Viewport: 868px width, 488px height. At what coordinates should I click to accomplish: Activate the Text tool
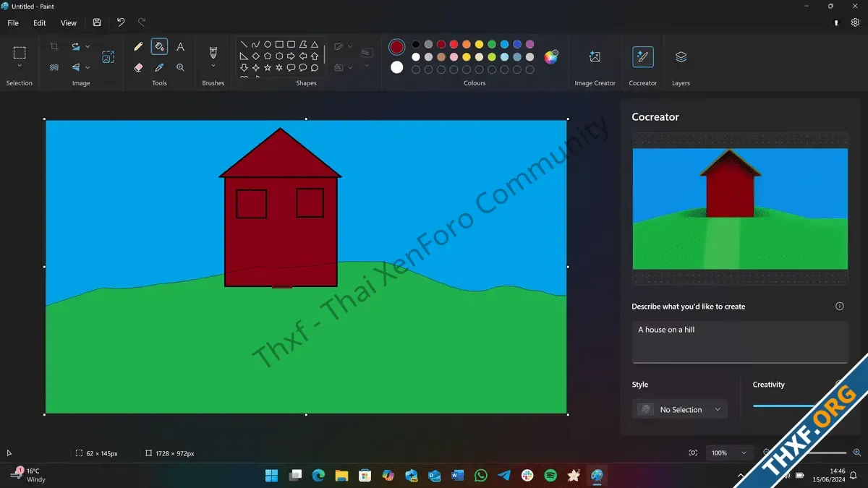tap(180, 47)
